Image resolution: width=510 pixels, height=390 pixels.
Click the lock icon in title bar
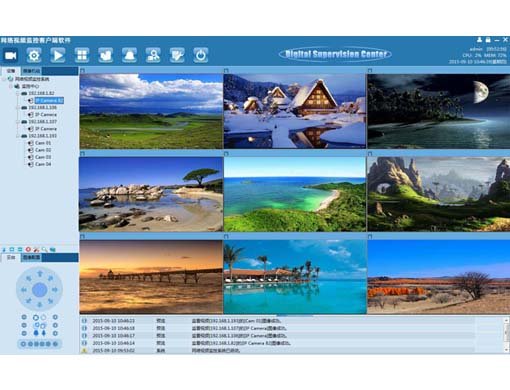488,40
